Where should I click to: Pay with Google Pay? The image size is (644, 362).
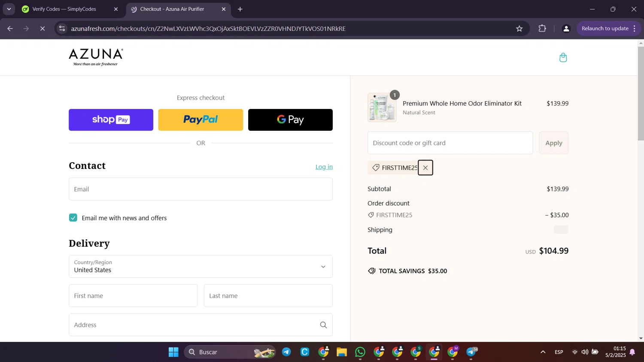[x=290, y=120]
